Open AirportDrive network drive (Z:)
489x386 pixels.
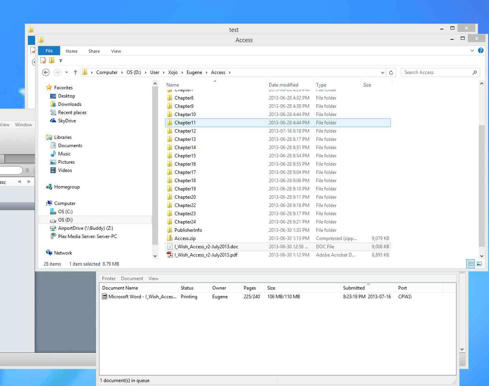point(85,228)
